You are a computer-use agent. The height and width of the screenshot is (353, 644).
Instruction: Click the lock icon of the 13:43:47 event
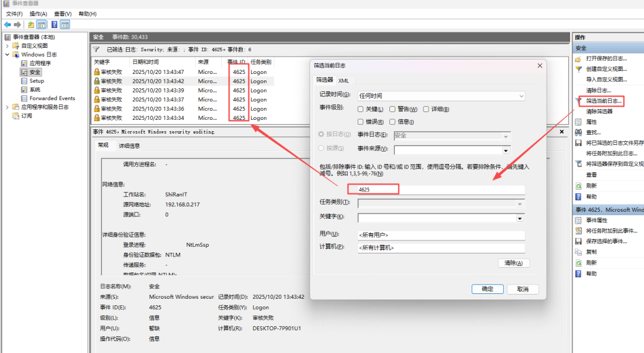[97, 72]
